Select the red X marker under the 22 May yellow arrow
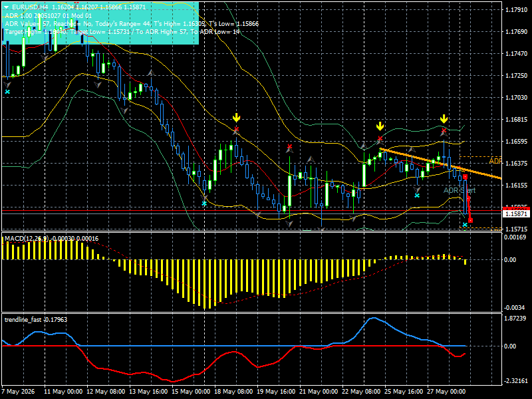Image resolution: width=532 pixels, height=399 pixels. point(380,138)
